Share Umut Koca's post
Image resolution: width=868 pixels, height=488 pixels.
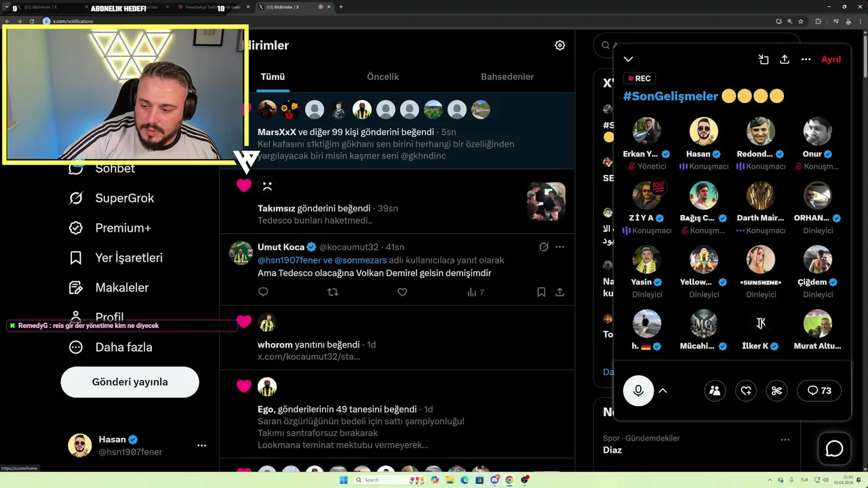coord(559,292)
